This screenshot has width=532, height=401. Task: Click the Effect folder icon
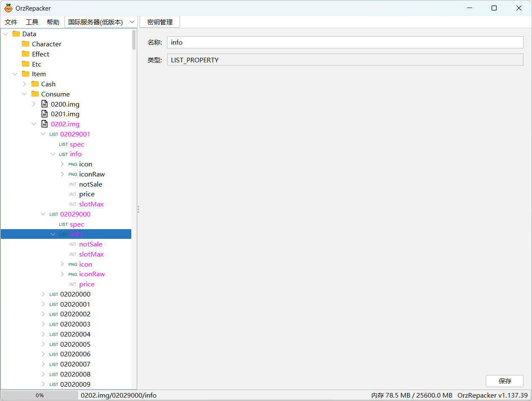(26, 54)
